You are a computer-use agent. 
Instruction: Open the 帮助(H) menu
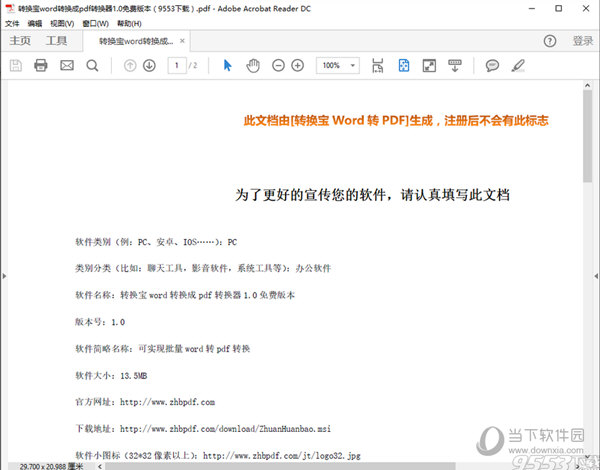point(129,24)
